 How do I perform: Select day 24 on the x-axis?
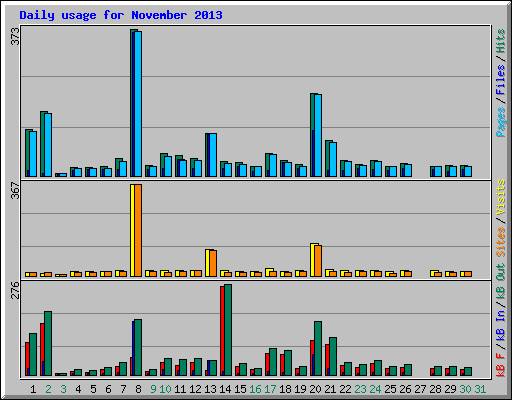tap(375, 389)
